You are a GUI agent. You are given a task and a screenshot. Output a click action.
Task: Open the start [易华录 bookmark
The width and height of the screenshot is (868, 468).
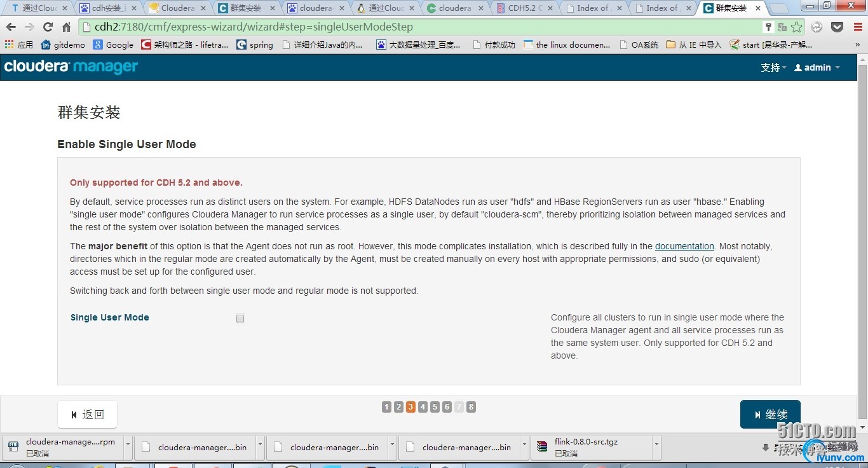(x=771, y=45)
